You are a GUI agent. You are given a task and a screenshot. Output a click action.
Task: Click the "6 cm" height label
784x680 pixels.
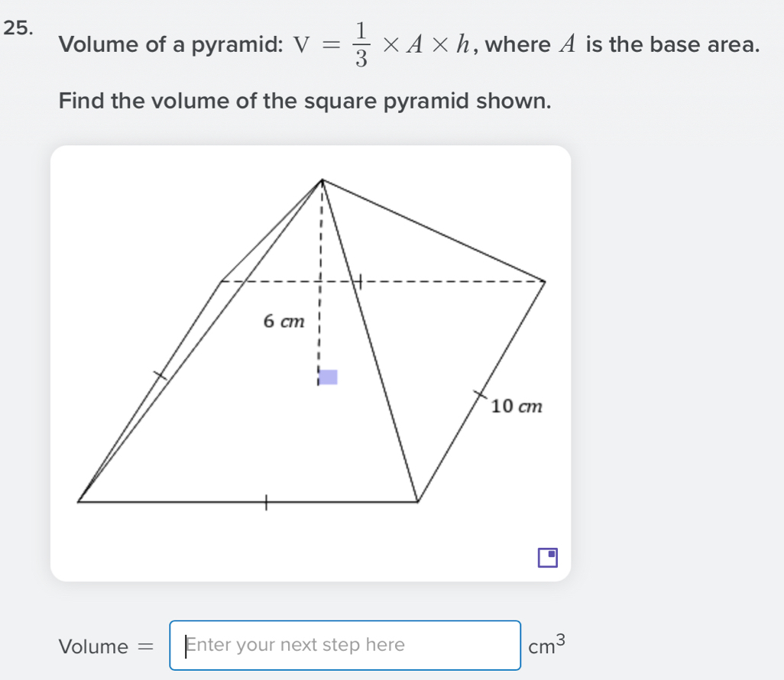tap(283, 322)
